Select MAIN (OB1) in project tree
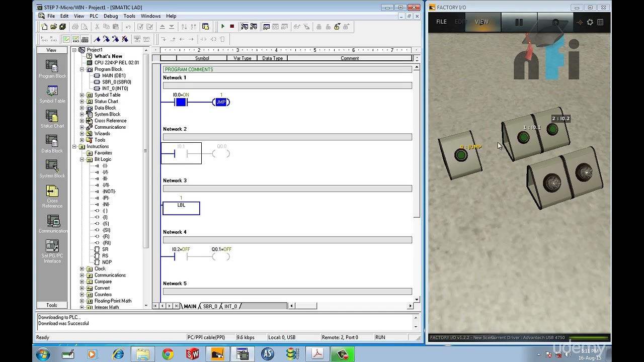644x362 pixels. click(x=114, y=76)
